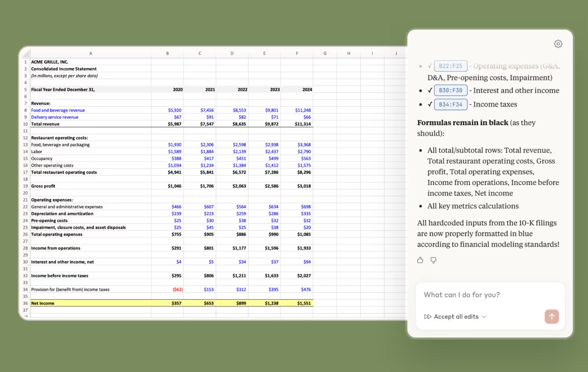Select column A header
This screenshot has height=372, width=588.
91,54
